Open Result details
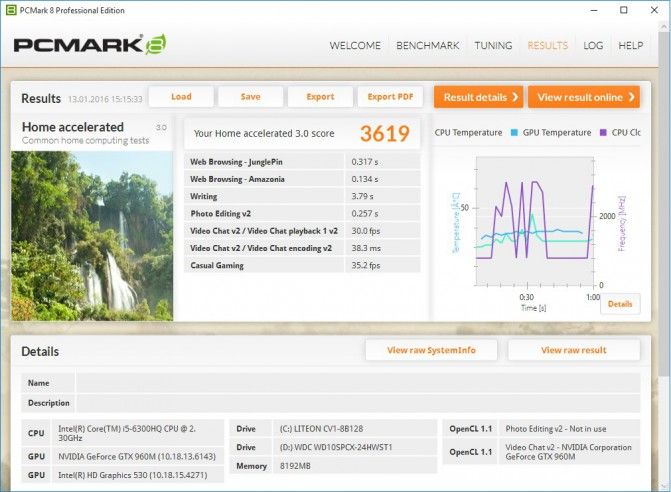 click(478, 97)
